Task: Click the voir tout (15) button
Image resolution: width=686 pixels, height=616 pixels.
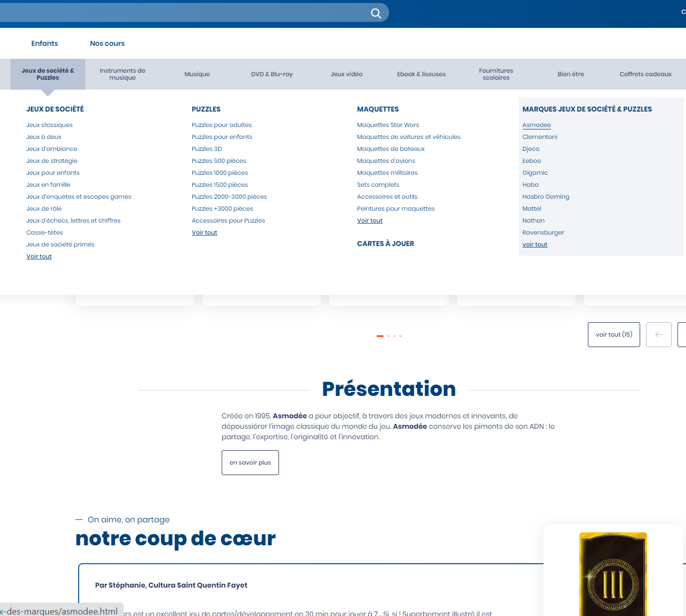Action: tap(614, 335)
